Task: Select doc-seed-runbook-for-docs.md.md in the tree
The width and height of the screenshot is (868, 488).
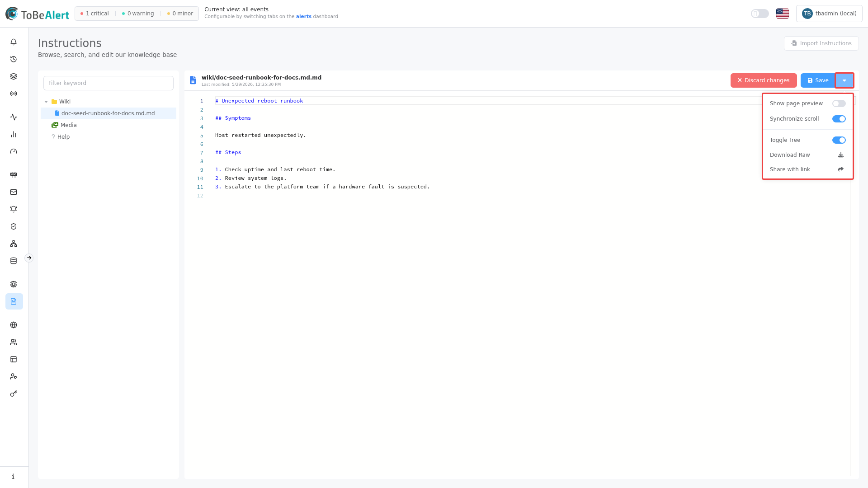Action: (x=108, y=113)
